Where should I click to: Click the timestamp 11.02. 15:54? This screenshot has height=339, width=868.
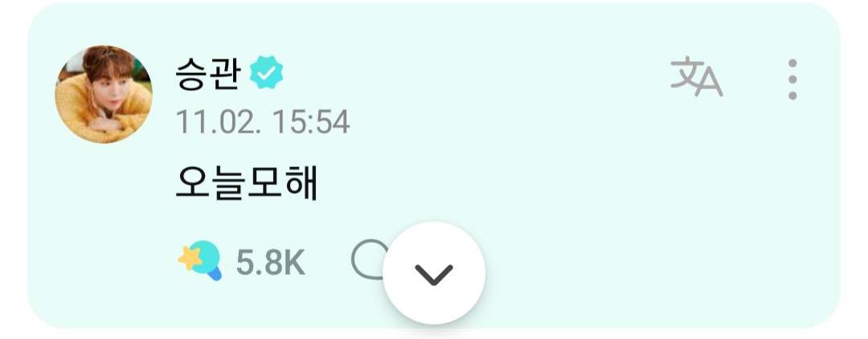(x=263, y=121)
